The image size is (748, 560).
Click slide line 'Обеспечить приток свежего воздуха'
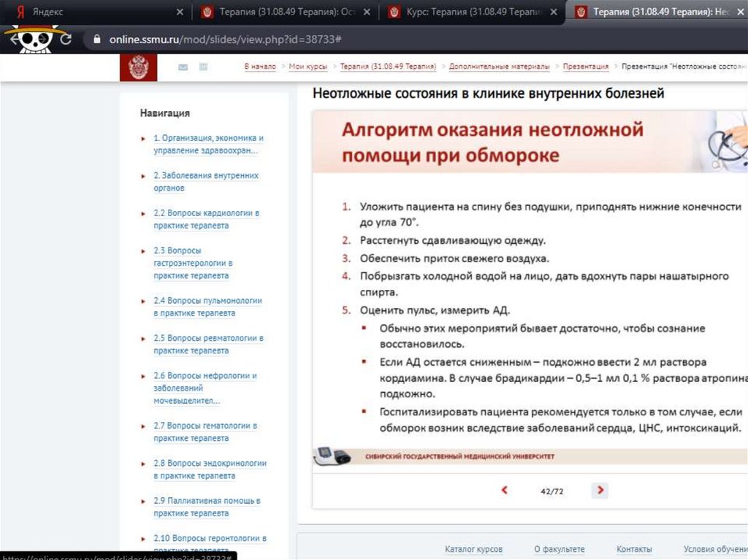pos(454,258)
